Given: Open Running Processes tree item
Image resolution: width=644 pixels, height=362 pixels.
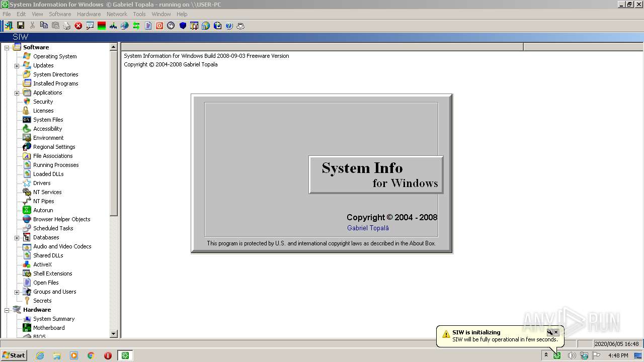Looking at the screenshot, I should [x=56, y=165].
